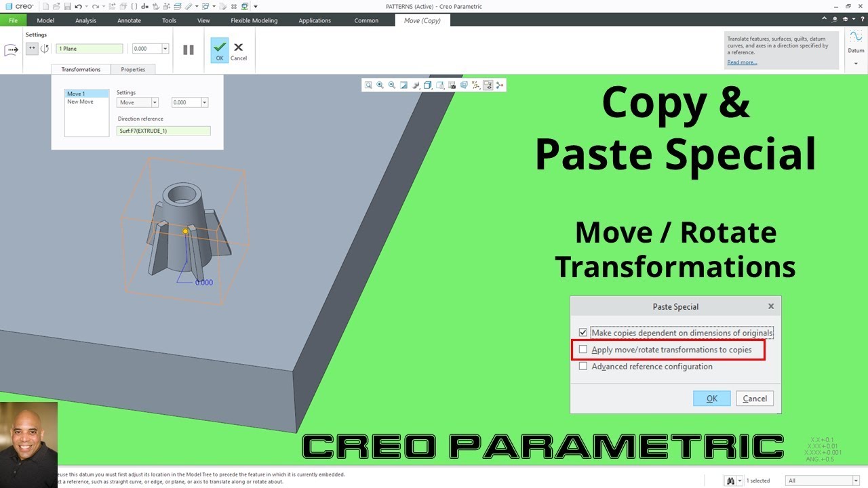This screenshot has height=488, width=868.
Task: Click the view manager camera icon
Action: point(452,85)
